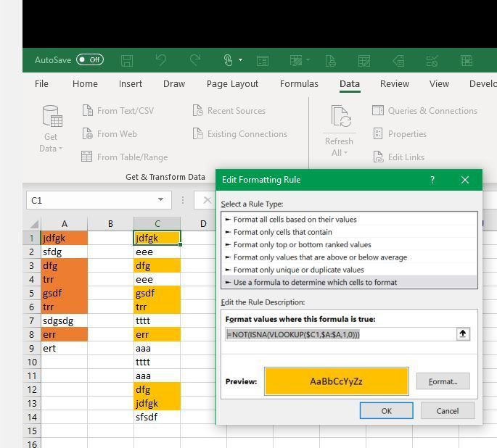
Task: Expand the Touch/Mouse mode dropdown arrow
Action: point(241,59)
